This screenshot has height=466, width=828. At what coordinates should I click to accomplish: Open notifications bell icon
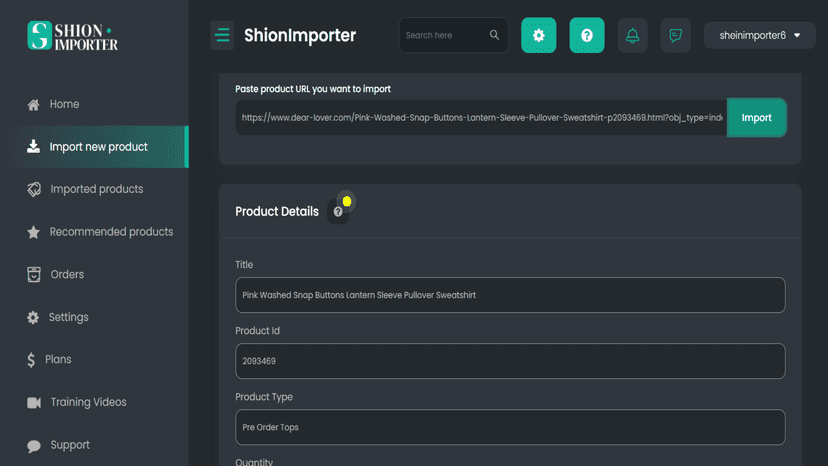click(x=632, y=35)
